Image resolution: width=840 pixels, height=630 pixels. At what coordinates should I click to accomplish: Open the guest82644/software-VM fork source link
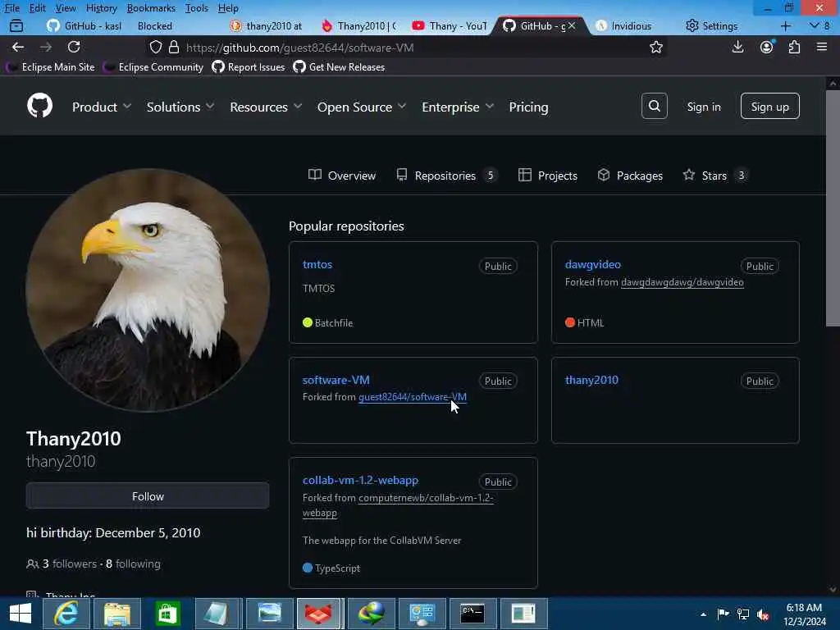[412, 397]
